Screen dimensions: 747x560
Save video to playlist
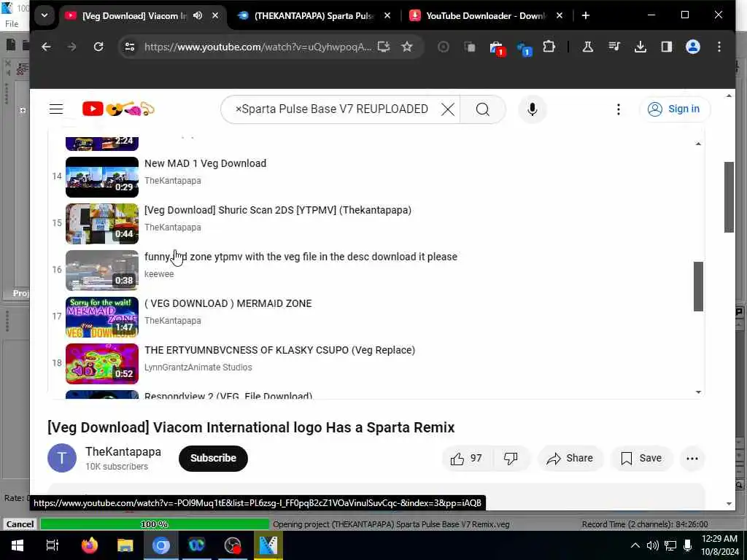coord(641,458)
